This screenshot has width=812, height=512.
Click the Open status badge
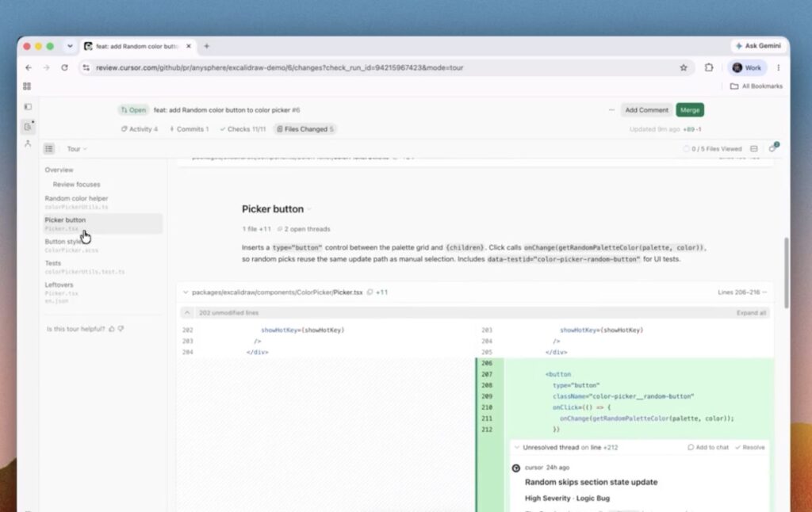click(x=133, y=109)
